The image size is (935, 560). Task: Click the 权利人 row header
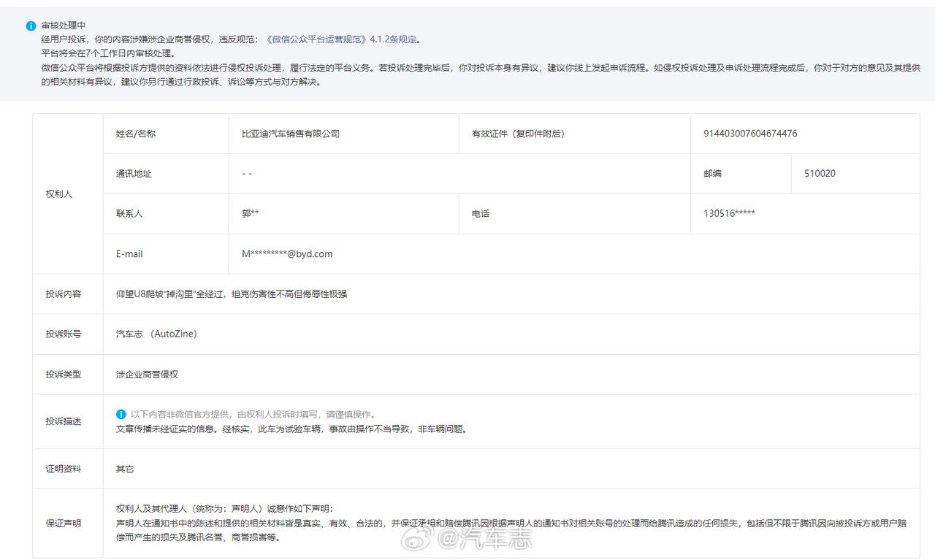59,194
